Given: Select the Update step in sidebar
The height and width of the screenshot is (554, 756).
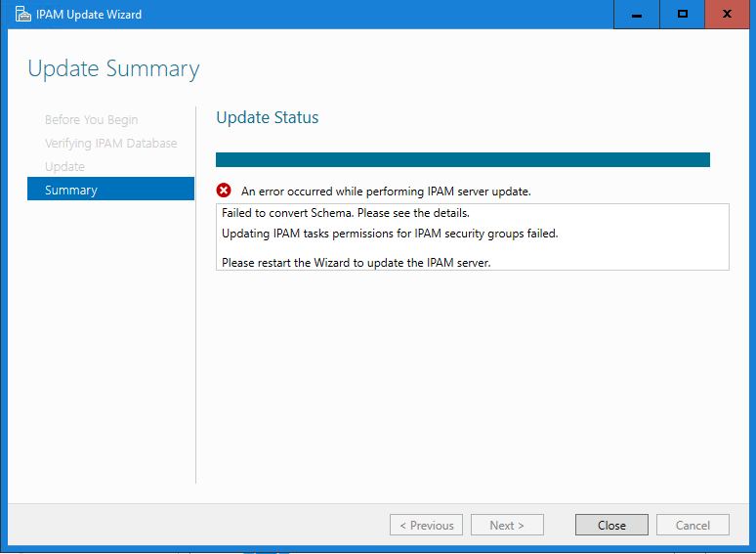Looking at the screenshot, I should [64, 166].
